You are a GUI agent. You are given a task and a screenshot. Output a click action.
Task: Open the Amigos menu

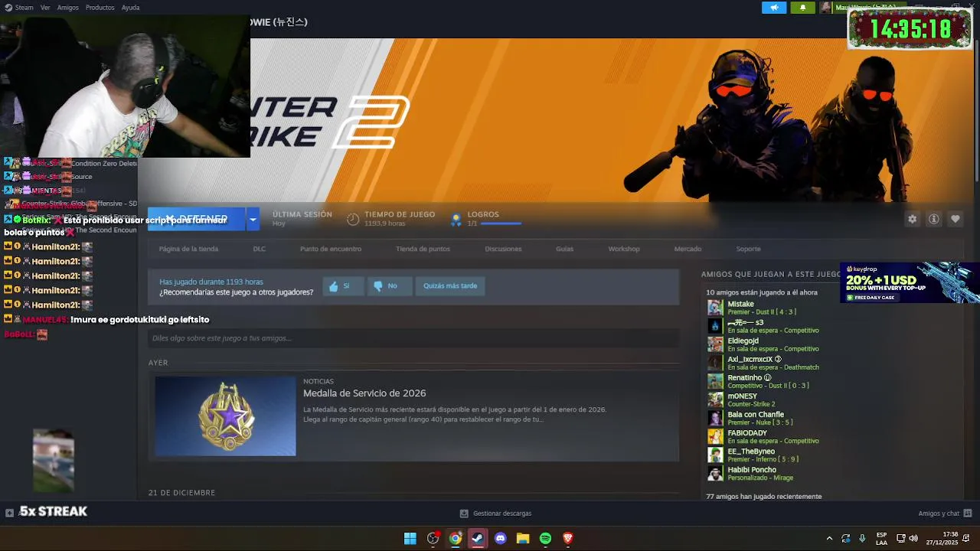pos(67,8)
